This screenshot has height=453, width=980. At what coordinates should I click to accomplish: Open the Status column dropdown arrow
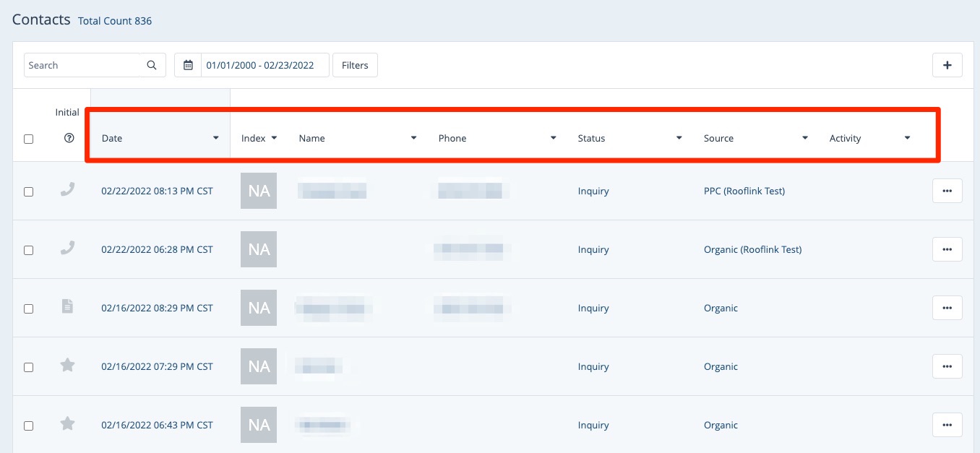(x=679, y=138)
